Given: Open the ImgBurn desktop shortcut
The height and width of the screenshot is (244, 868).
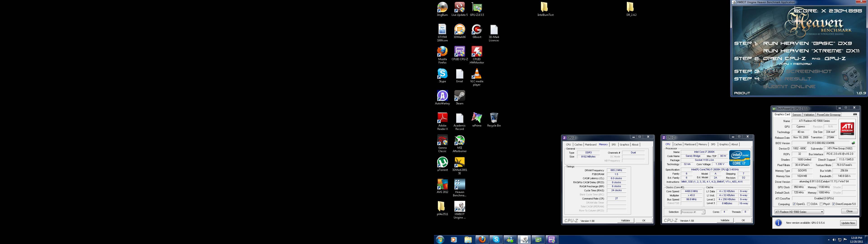Looking at the screenshot, I should [x=442, y=9].
